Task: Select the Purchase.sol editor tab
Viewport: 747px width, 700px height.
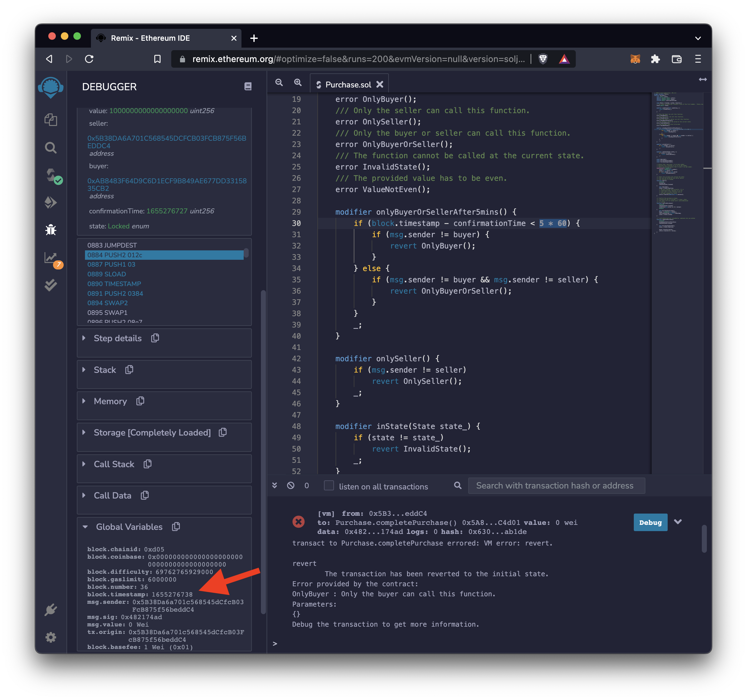Action: pyautogui.click(x=348, y=85)
